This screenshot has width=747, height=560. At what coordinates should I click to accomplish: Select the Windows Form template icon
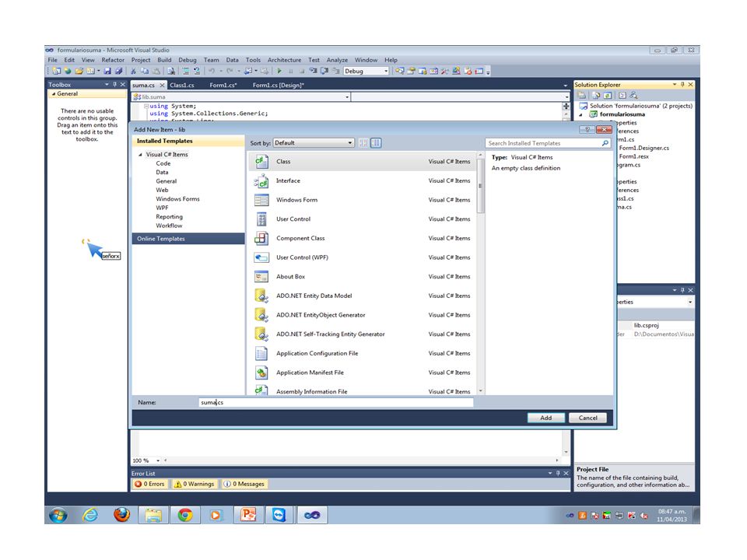point(261,200)
